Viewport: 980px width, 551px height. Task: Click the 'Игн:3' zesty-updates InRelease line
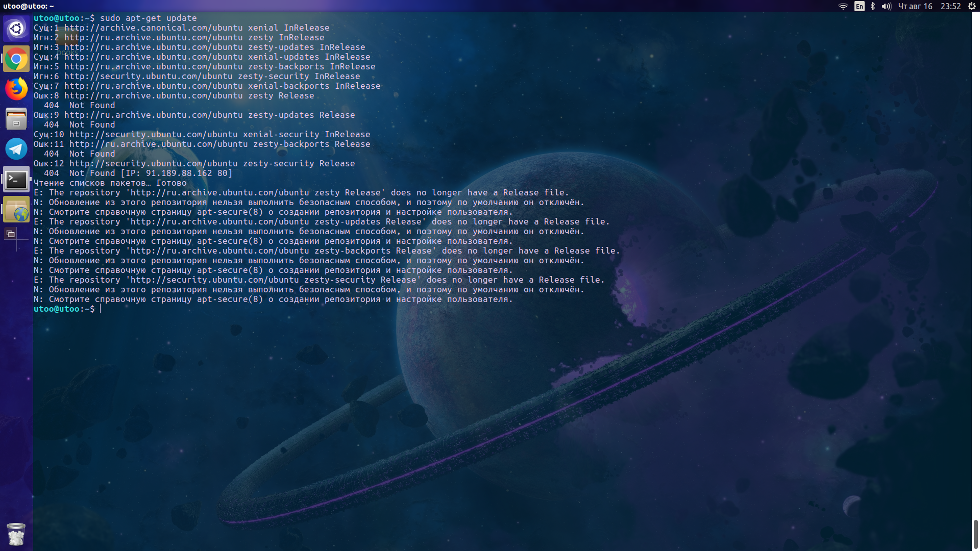click(x=200, y=47)
